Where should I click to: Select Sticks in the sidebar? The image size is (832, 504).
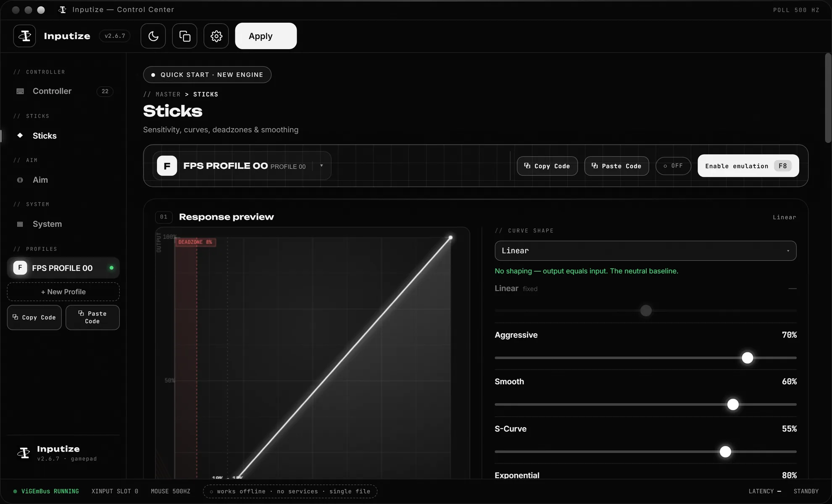pos(63,136)
